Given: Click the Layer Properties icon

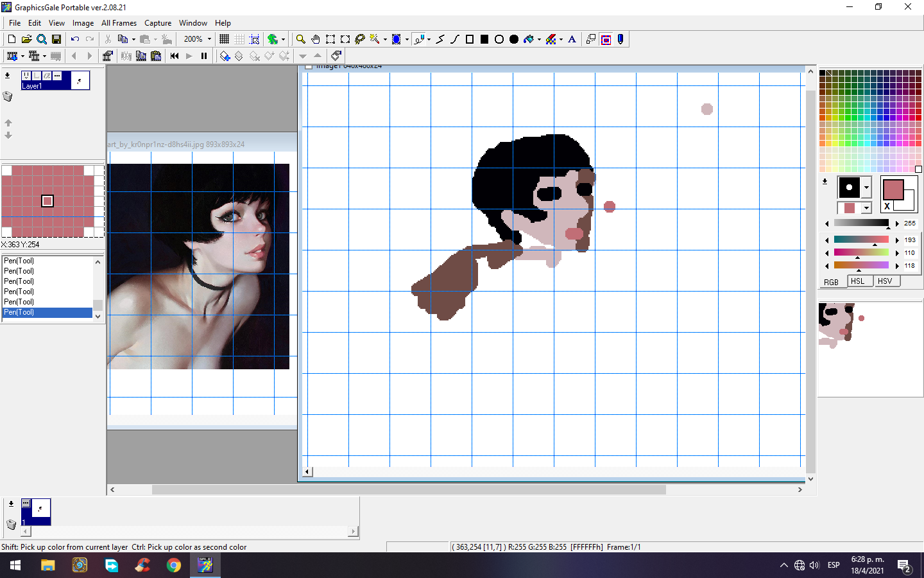Looking at the screenshot, I should [336, 56].
